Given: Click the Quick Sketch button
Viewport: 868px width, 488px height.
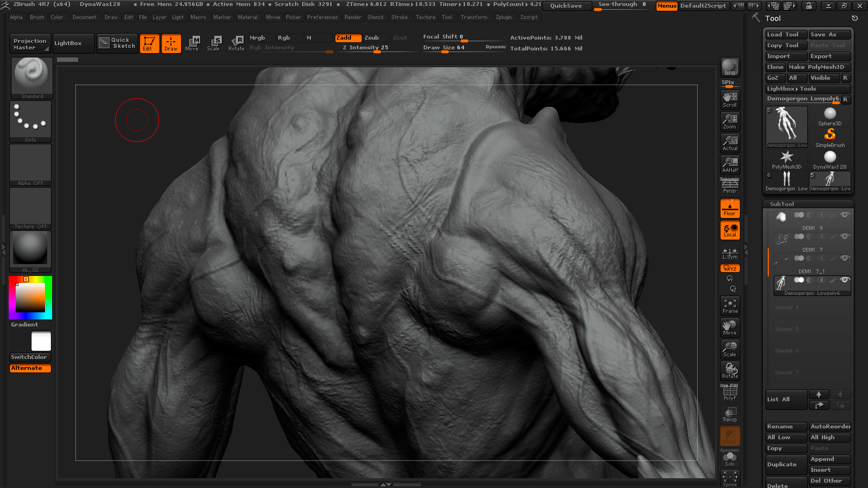Looking at the screenshot, I should point(118,43).
